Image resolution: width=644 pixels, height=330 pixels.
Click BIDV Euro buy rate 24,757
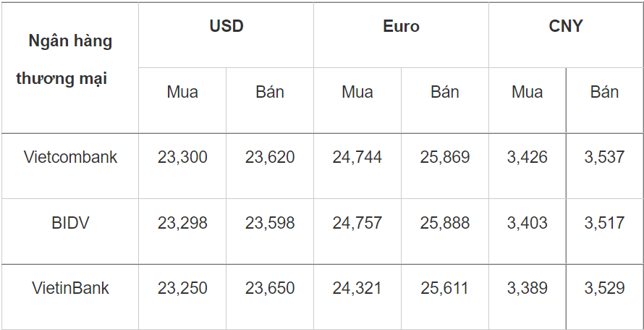tap(357, 223)
